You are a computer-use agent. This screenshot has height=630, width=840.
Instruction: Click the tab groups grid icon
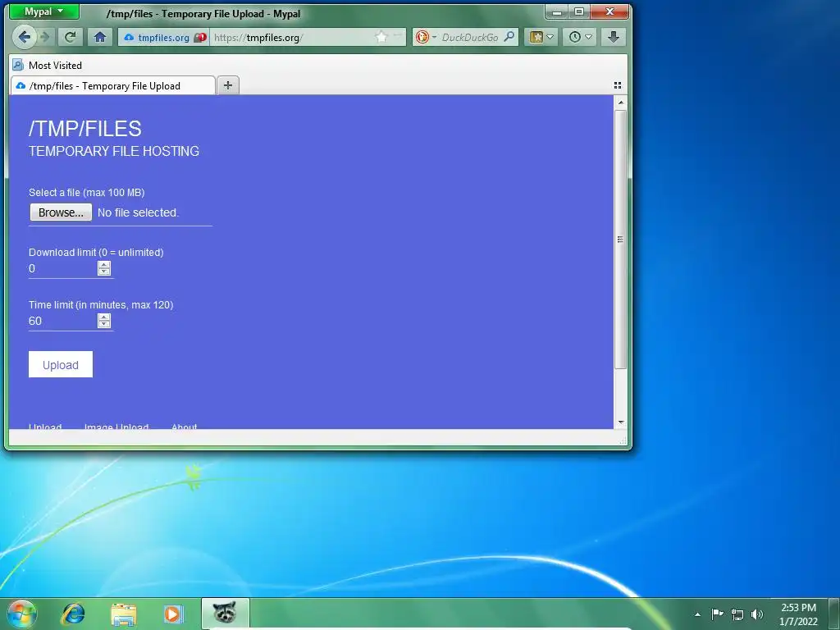point(617,85)
